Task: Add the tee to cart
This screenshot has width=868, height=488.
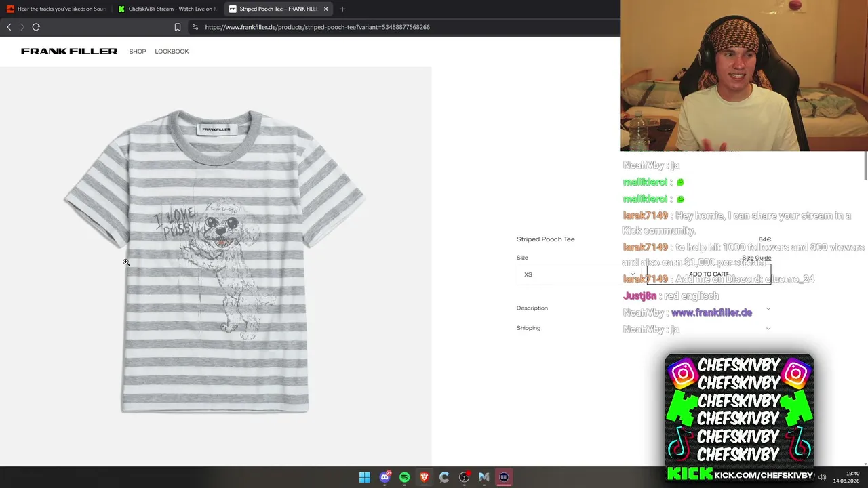Action: pyautogui.click(x=709, y=274)
